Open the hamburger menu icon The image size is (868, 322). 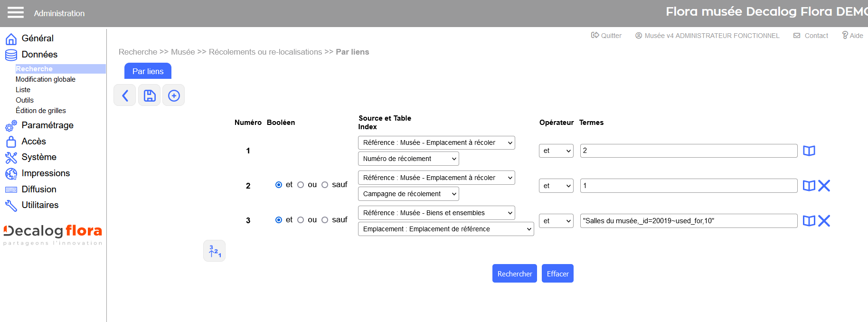(x=15, y=12)
